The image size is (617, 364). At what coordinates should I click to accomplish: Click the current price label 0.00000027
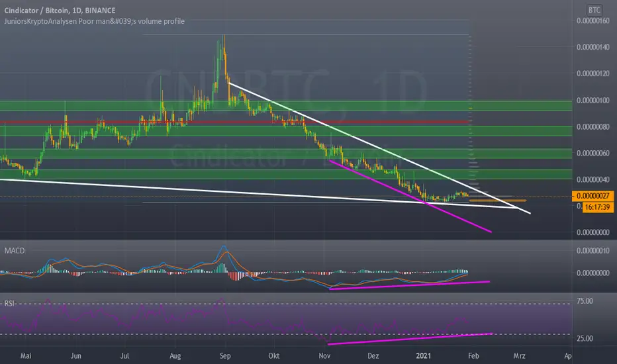click(593, 196)
